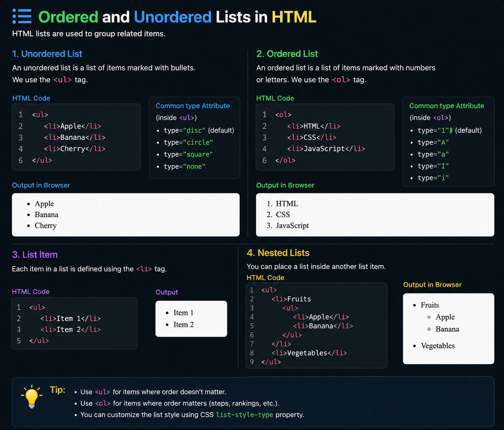Select the "4. Nested Lists" heading
Image resolution: width=504 pixels, height=430 pixels.
point(278,253)
